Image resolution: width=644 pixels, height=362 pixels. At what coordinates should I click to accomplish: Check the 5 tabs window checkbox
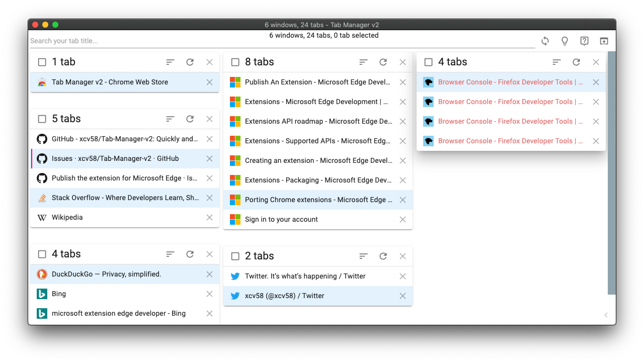[42, 119]
